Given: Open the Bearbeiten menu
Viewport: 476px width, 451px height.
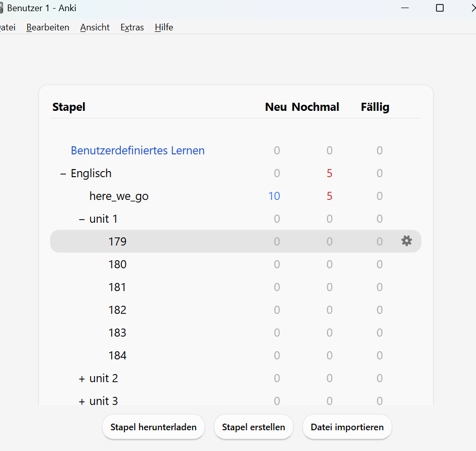Looking at the screenshot, I should pyautogui.click(x=48, y=27).
